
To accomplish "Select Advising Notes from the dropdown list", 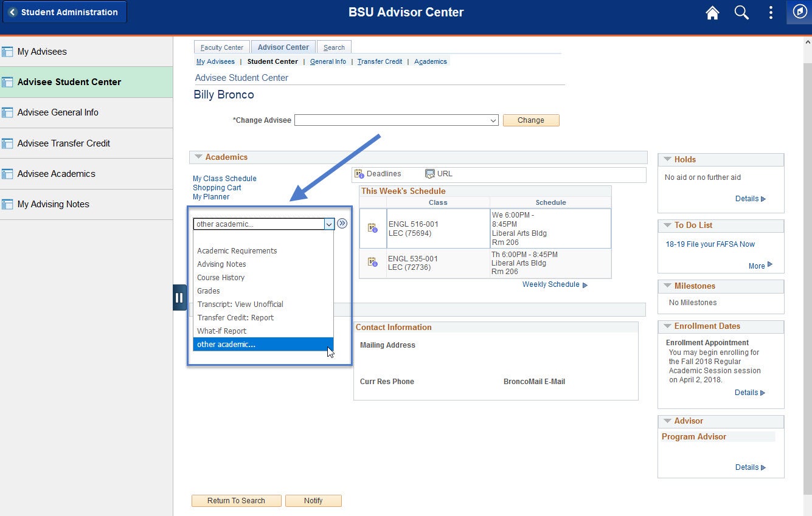I will 263,264.
